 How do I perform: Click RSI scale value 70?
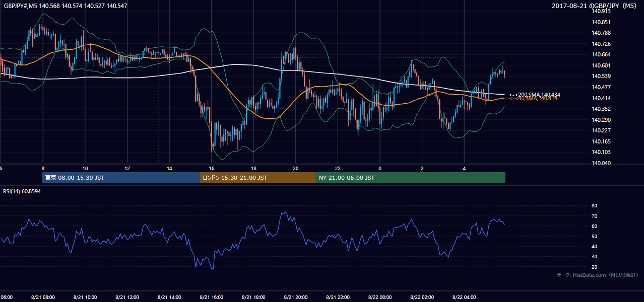click(594, 216)
